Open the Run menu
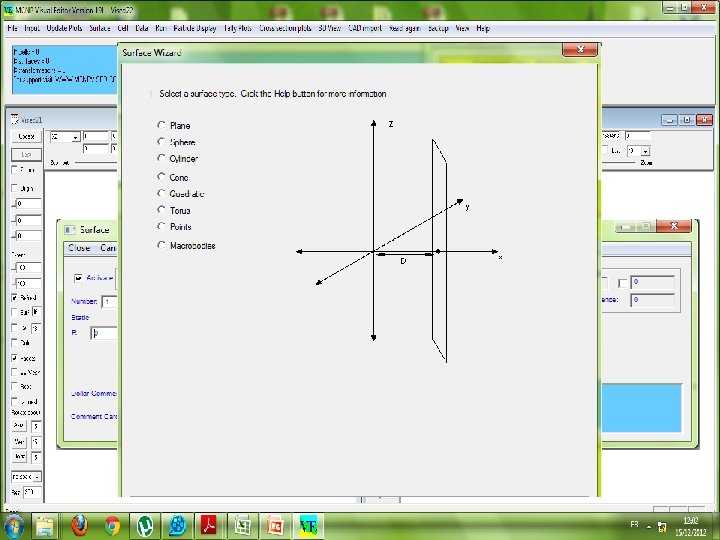 coord(161,28)
